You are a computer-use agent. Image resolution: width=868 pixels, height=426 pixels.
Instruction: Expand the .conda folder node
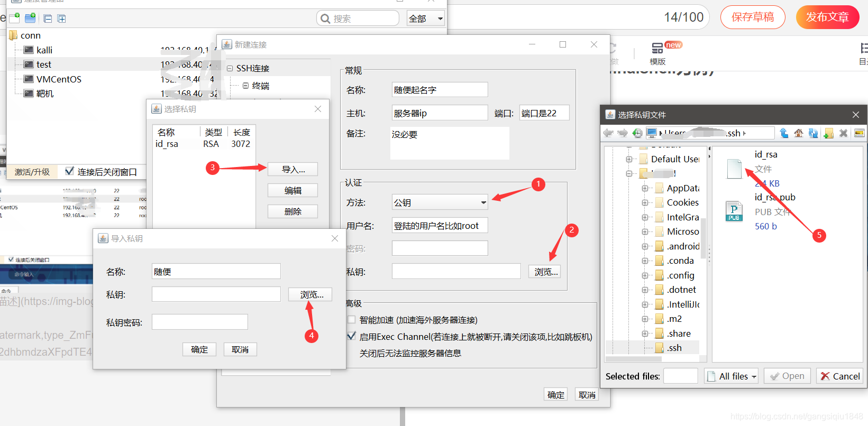coord(645,261)
